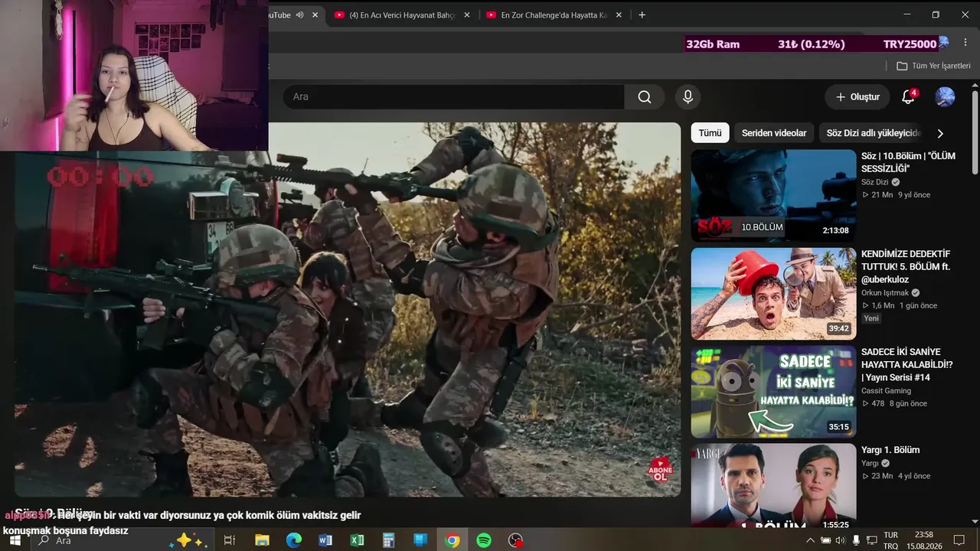
Task: Open the Söz 10.Bölüm video thumbnail
Action: (773, 196)
